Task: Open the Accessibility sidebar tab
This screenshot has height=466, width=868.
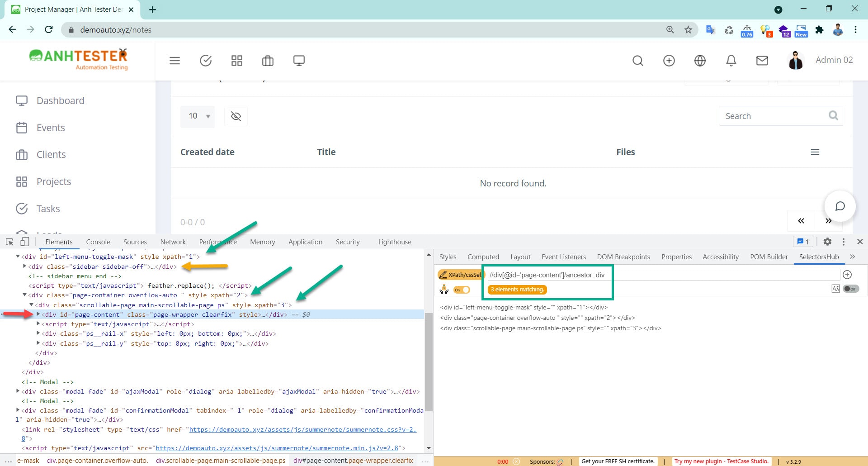Action: coord(721,257)
